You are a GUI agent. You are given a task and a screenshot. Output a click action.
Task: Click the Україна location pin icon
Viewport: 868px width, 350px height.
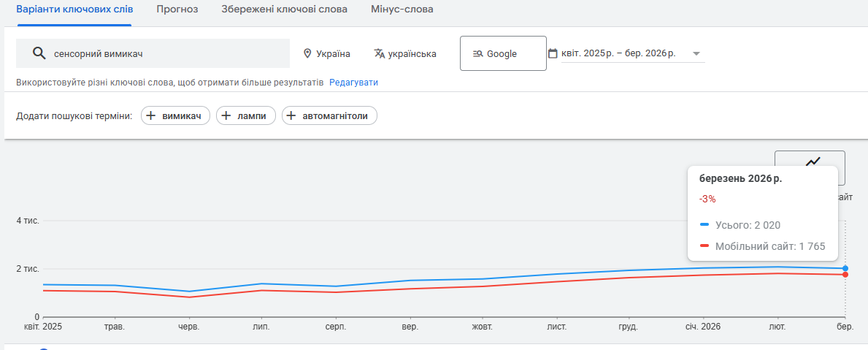click(307, 53)
